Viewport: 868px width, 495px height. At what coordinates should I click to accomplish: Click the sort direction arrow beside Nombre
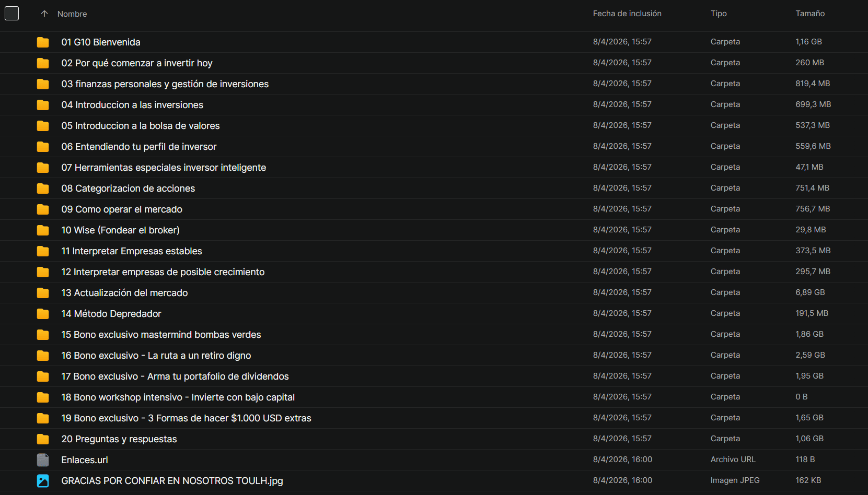click(44, 14)
